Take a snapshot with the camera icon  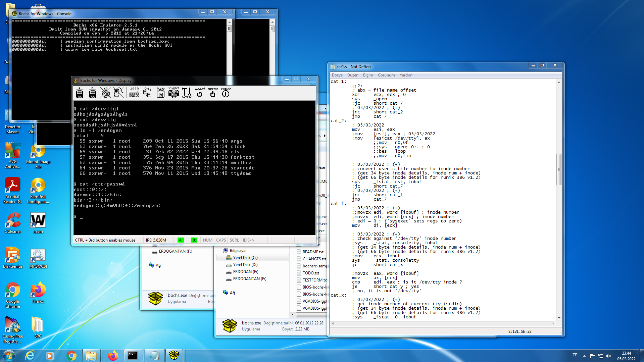[x=174, y=93]
